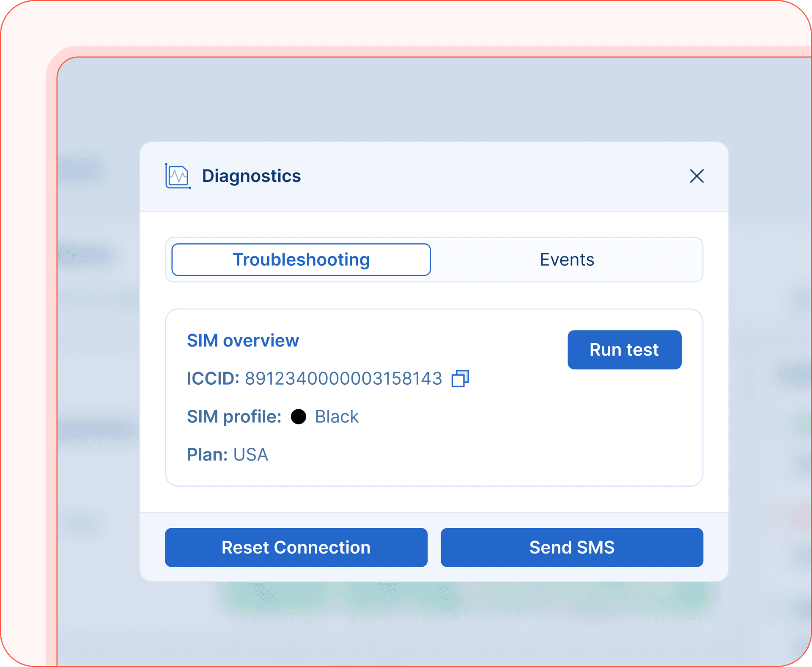Screen dimensions: 812x667
Task: Click the Plan value showing USA
Action: (x=251, y=455)
